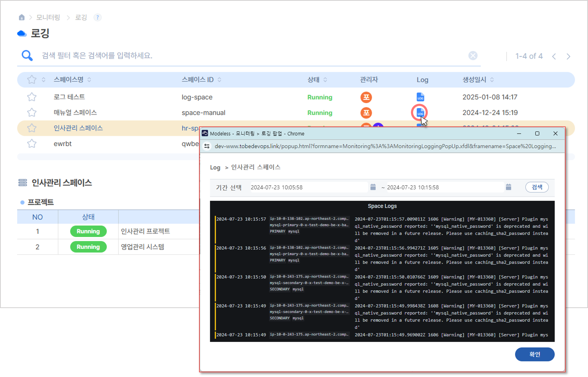
Task: Open start date calendar picker
Action: 373,187
